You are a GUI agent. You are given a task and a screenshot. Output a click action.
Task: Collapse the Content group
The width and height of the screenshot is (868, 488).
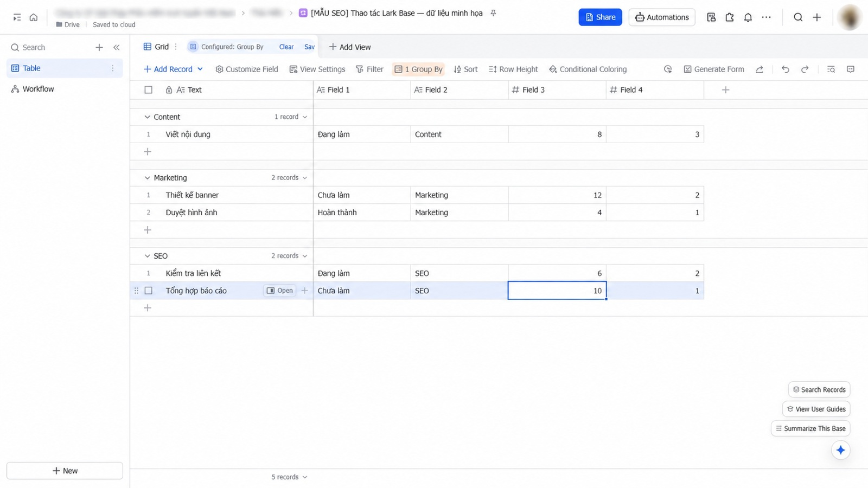point(147,117)
